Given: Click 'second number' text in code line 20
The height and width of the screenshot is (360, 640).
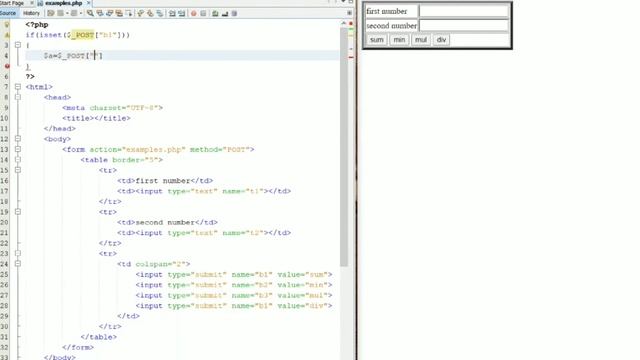Looking at the screenshot, I should pos(165,222).
